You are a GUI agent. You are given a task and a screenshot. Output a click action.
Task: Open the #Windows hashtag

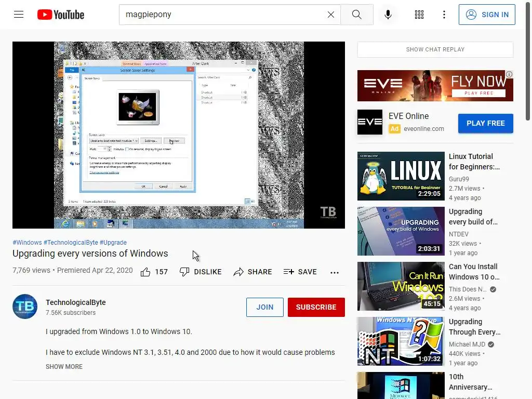tap(27, 243)
